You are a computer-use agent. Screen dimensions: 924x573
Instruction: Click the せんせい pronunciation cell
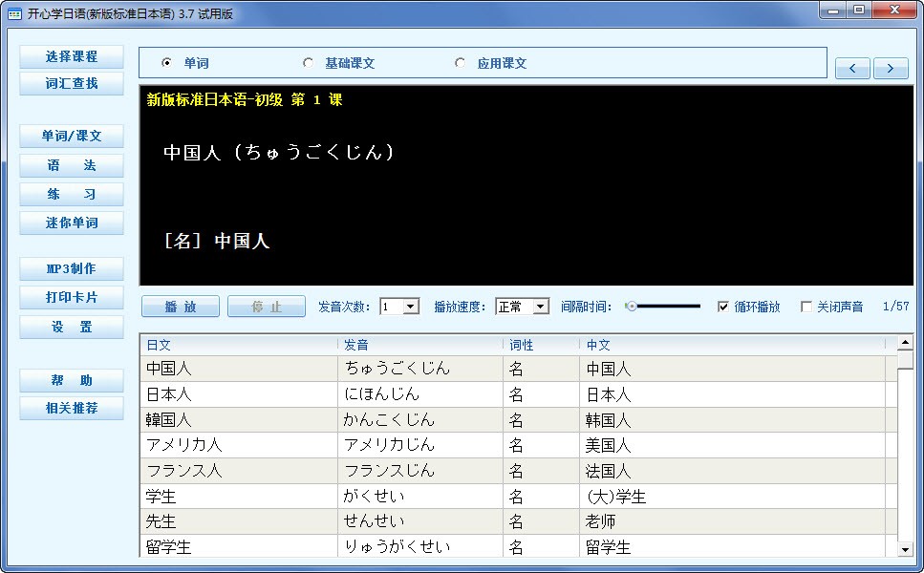[420, 521]
